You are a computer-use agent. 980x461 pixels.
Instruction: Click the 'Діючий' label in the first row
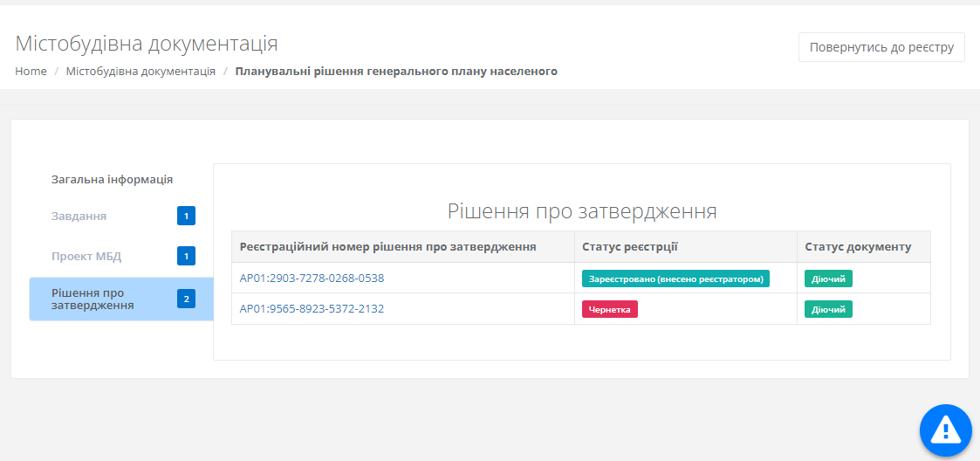(x=827, y=279)
